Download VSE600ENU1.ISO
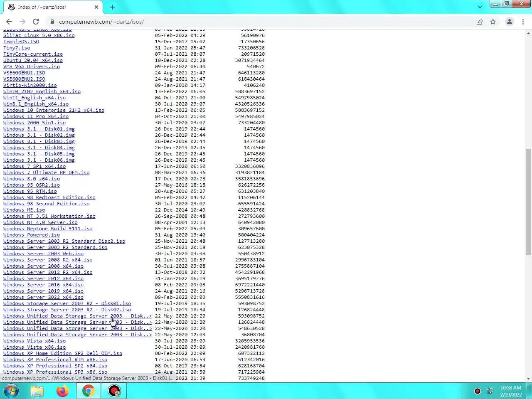 pyautogui.click(x=24, y=73)
